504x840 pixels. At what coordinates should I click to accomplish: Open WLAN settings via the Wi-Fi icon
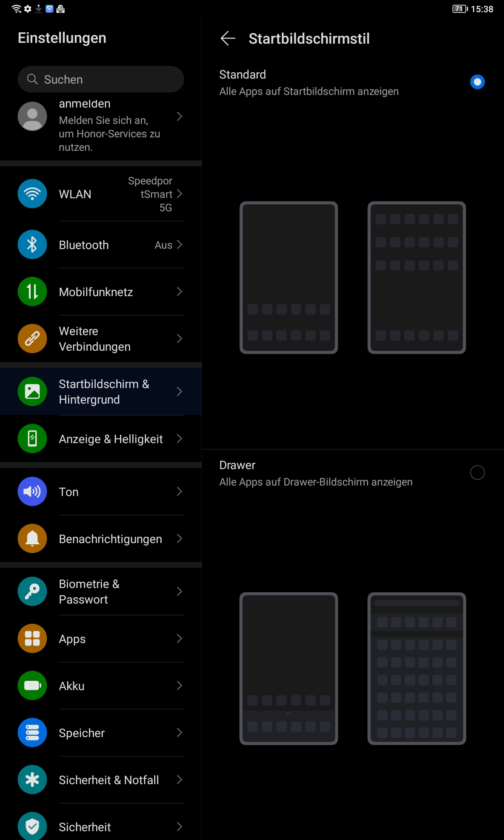coord(32,194)
